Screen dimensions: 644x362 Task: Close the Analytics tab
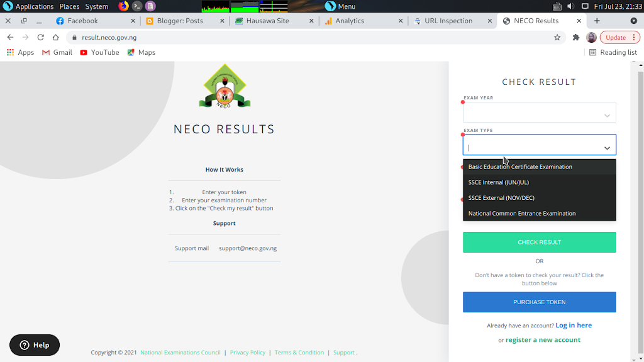[x=401, y=21]
